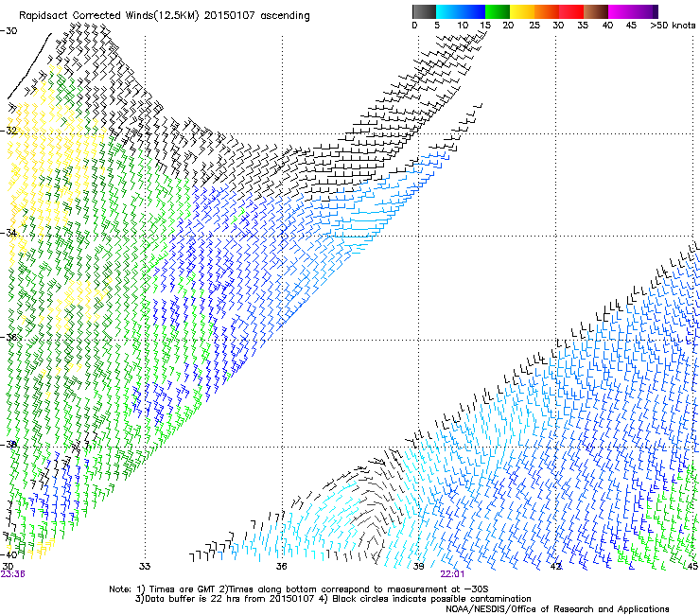Click the '42' longitude label
This screenshot has width=700, height=615.
556,567
